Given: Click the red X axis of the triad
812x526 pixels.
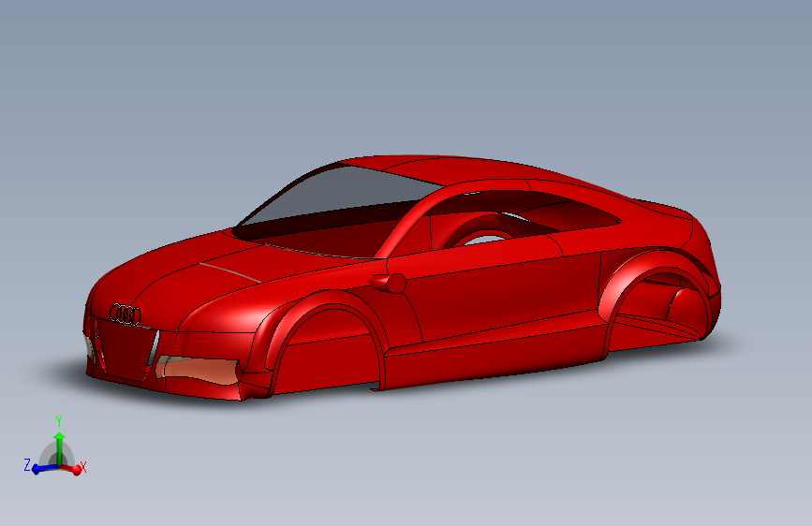Looking at the screenshot, I should pos(72,469).
